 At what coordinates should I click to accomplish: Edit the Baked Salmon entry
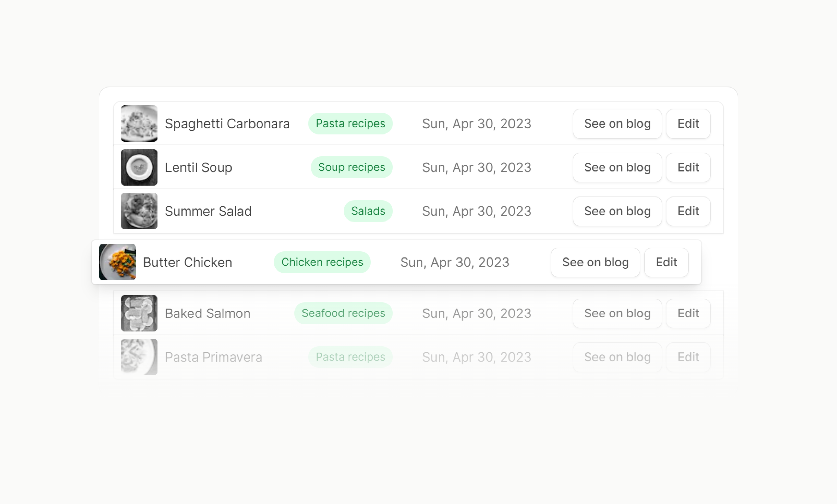(x=688, y=313)
